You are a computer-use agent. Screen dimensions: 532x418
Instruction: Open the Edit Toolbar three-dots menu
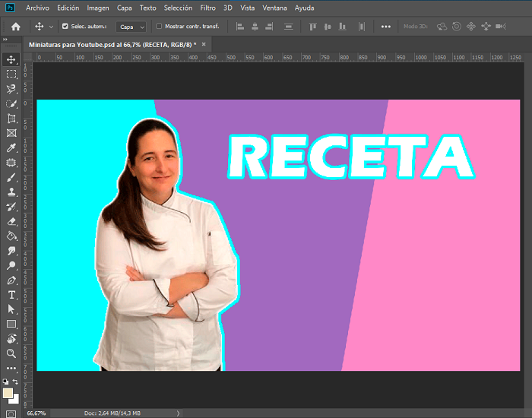click(11, 368)
